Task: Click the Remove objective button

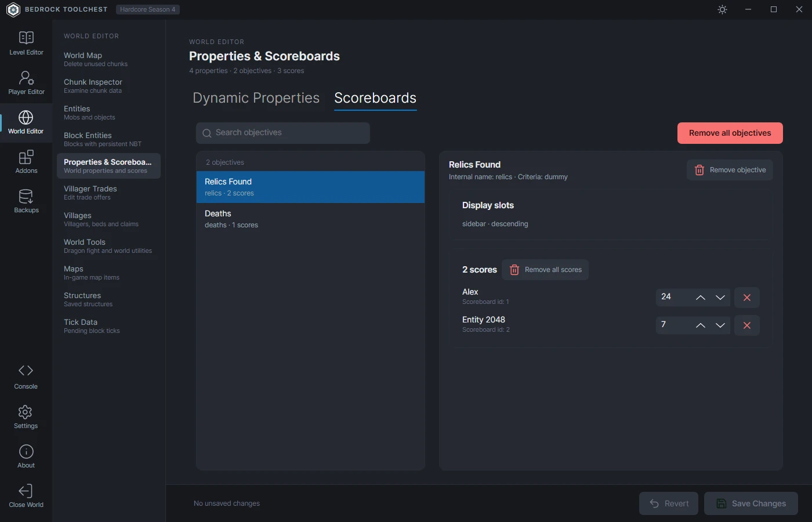Action: click(730, 170)
